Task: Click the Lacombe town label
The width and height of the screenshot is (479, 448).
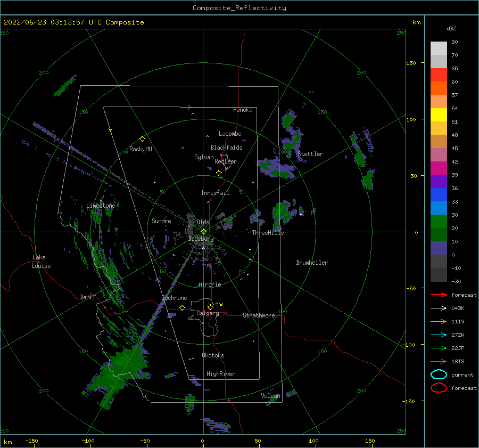Action: (x=230, y=134)
